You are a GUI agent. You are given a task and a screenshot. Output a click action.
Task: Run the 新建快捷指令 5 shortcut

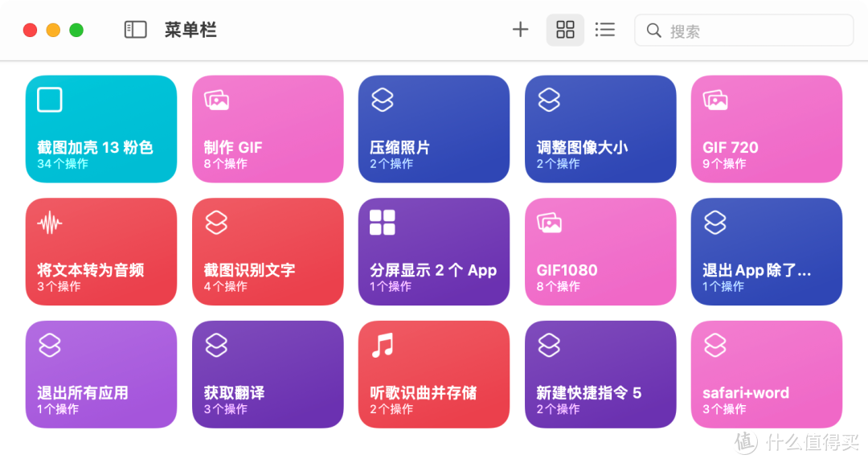600,375
